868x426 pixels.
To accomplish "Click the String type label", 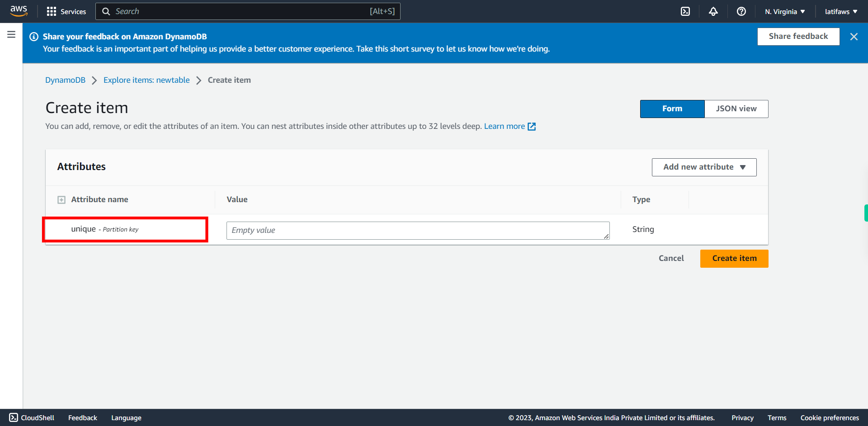I will pos(643,229).
